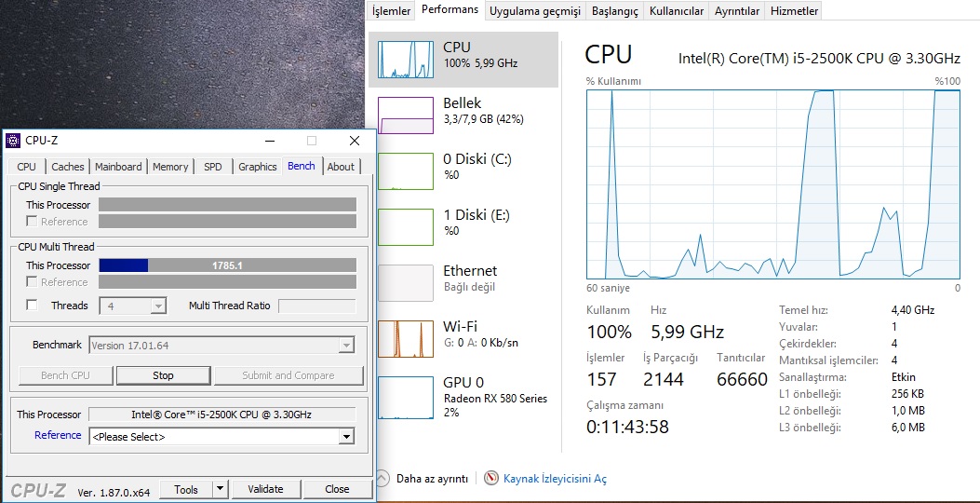Click the Single Thread This Processor bar

tap(227, 205)
